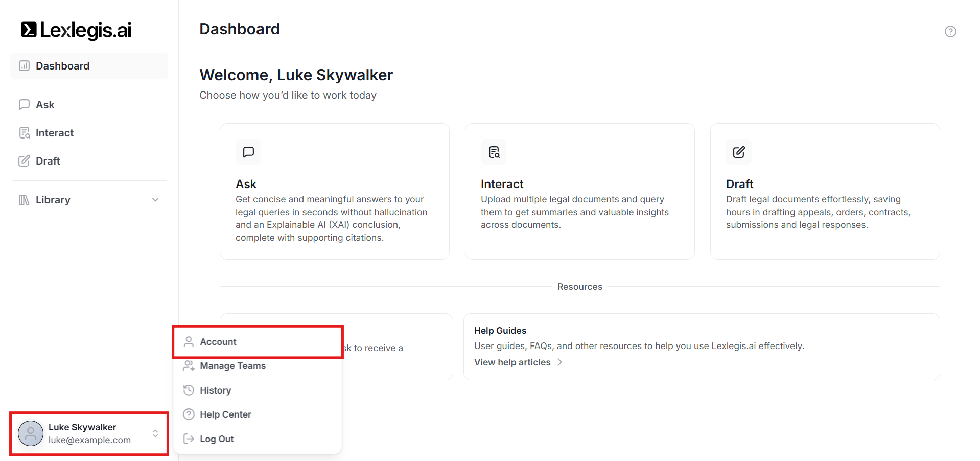Click the Draft card pencil icon

click(x=739, y=152)
